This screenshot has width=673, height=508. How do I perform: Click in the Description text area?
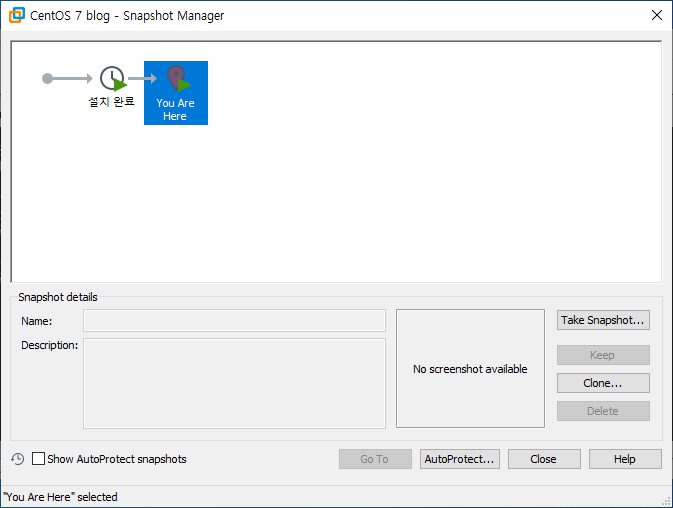pyautogui.click(x=234, y=384)
